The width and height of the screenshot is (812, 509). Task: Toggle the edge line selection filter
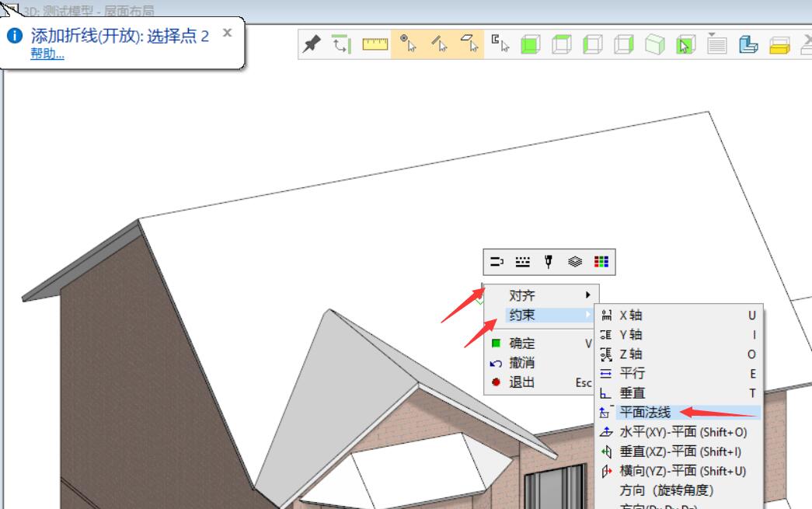click(438, 44)
